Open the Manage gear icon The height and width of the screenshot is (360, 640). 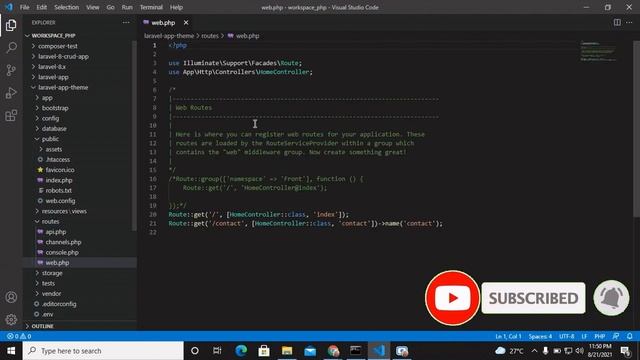(11, 319)
